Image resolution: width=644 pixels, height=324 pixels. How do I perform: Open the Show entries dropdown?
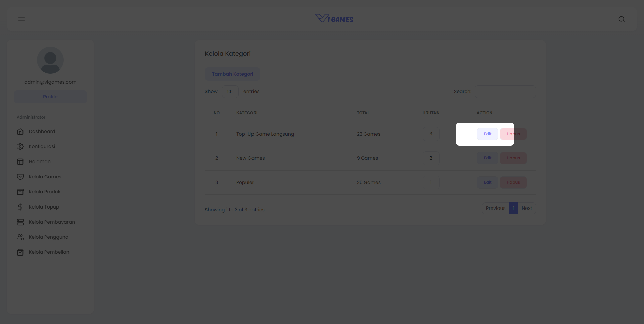point(230,92)
